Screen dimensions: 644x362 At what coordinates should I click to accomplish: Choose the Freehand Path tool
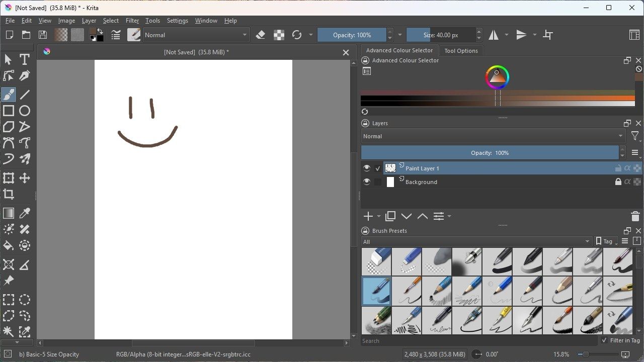click(24, 143)
